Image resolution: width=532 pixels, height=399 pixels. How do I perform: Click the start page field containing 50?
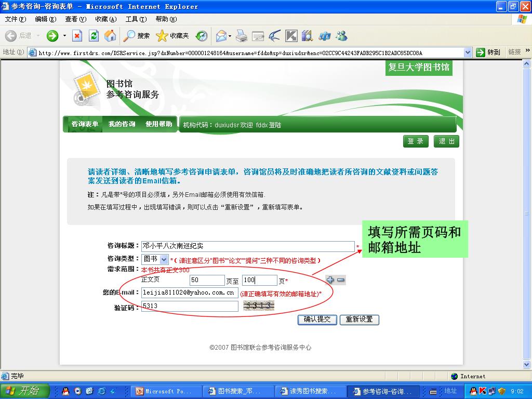(x=207, y=280)
